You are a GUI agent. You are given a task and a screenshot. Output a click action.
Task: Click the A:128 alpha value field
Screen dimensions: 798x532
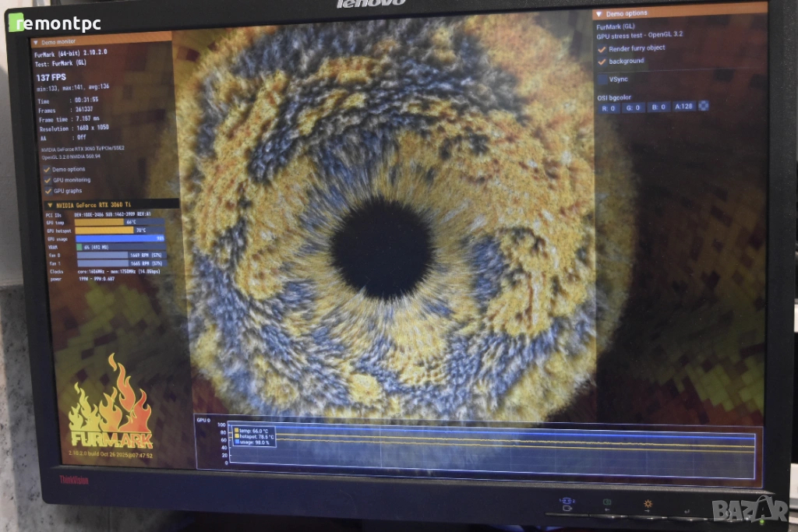click(x=683, y=107)
